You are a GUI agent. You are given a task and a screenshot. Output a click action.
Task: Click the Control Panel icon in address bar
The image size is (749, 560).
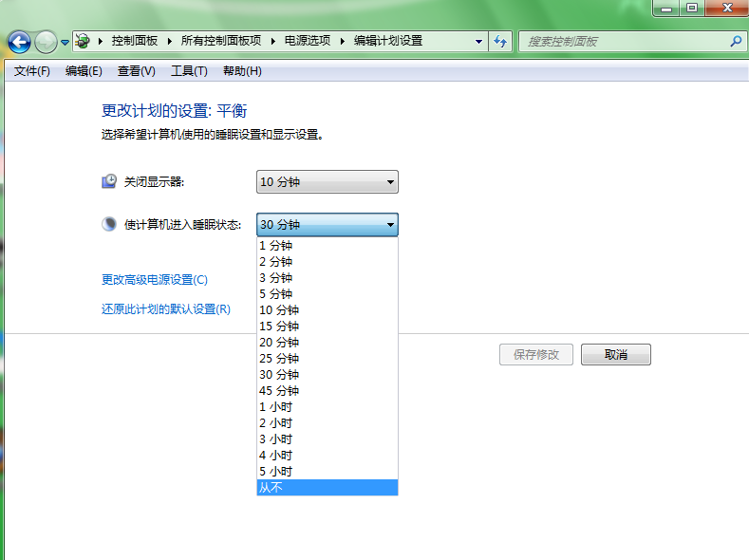click(x=84, y=42)
